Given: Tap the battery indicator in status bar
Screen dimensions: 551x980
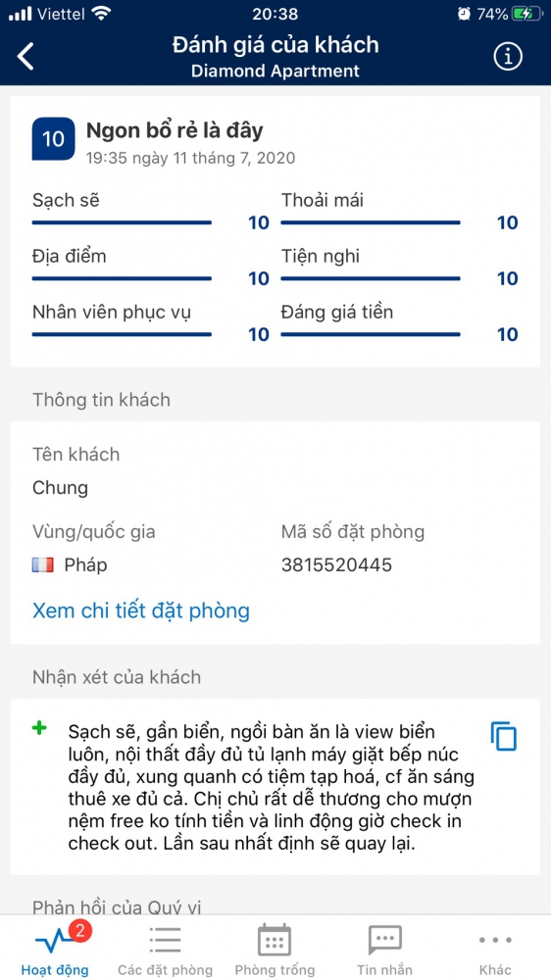Looking at the screenshot, I should (526, 14).
